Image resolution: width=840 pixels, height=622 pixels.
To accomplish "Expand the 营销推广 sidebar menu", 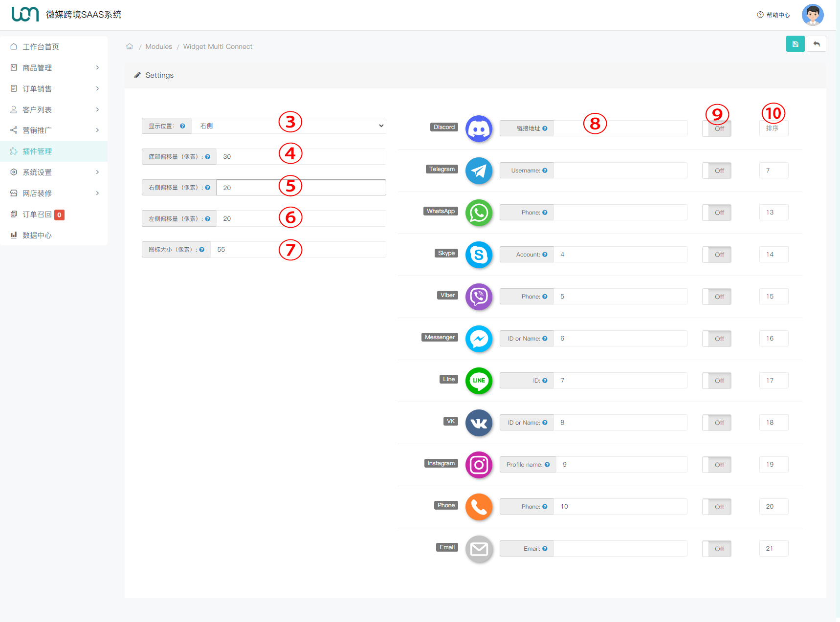I will [x=54, y=130].
